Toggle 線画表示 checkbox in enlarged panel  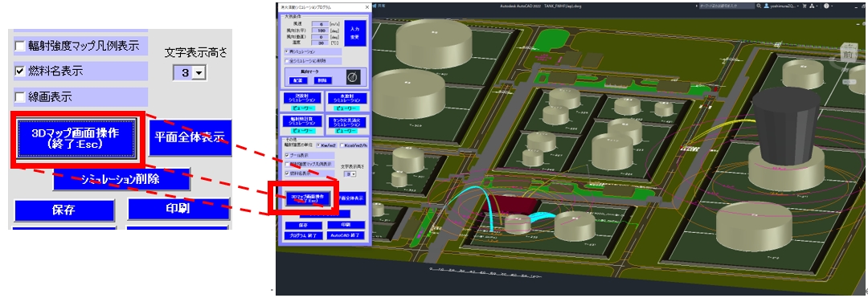coord(20,97)
